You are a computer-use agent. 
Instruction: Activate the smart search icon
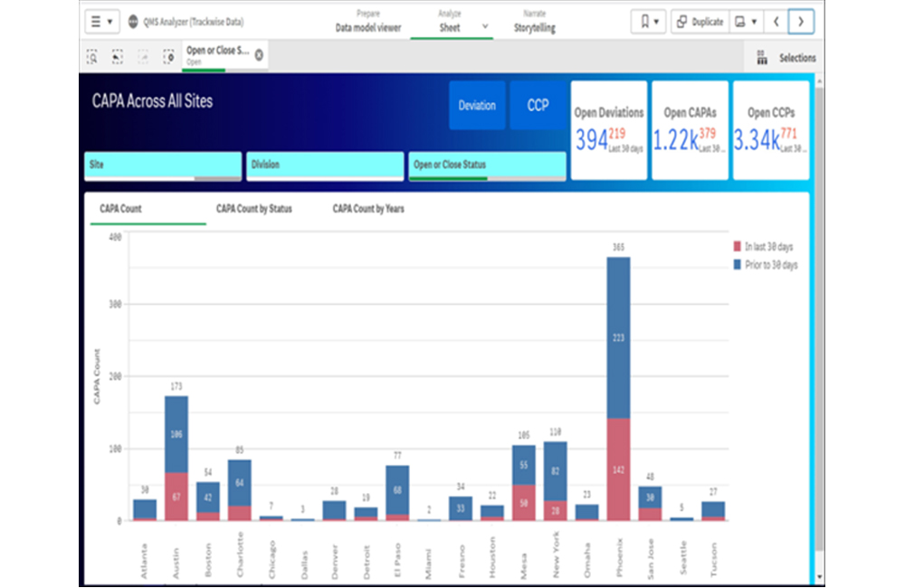[x=92, y=57]
